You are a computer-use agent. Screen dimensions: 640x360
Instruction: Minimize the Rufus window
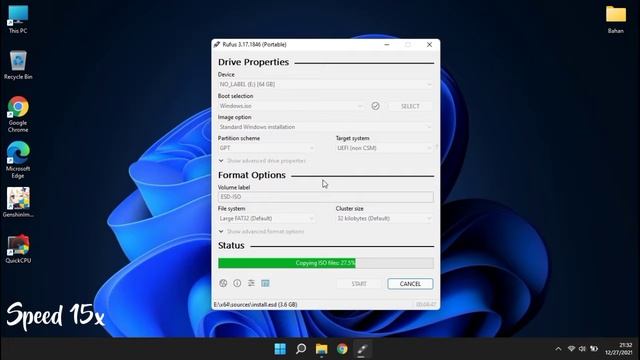[x=387, y=44]
